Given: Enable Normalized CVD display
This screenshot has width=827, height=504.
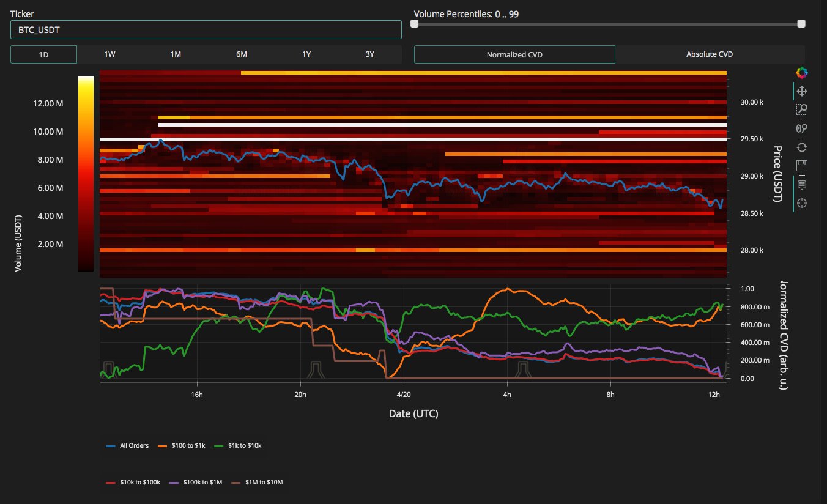Looking at the screenshot, I should pos(514,54).
